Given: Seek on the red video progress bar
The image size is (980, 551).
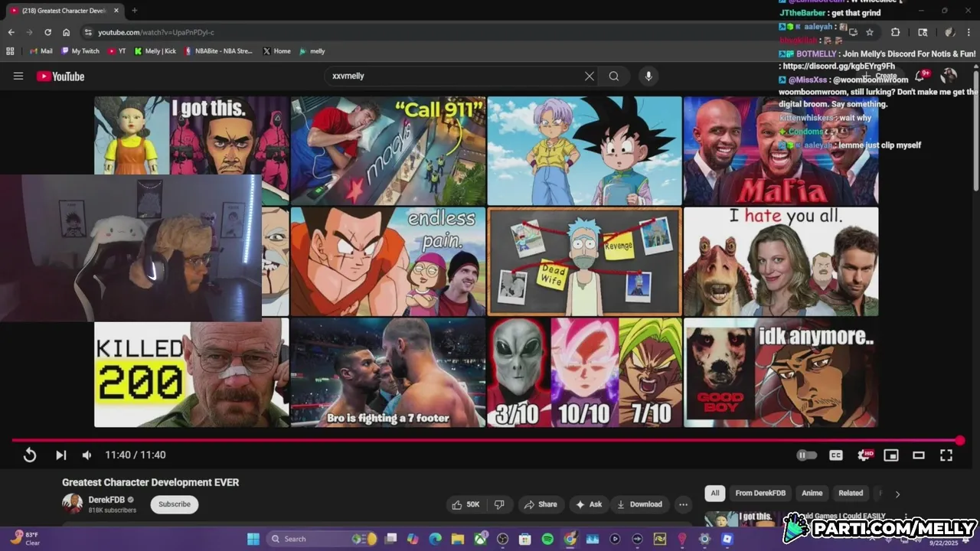Looking at the screenshot, I should point(485,440).
